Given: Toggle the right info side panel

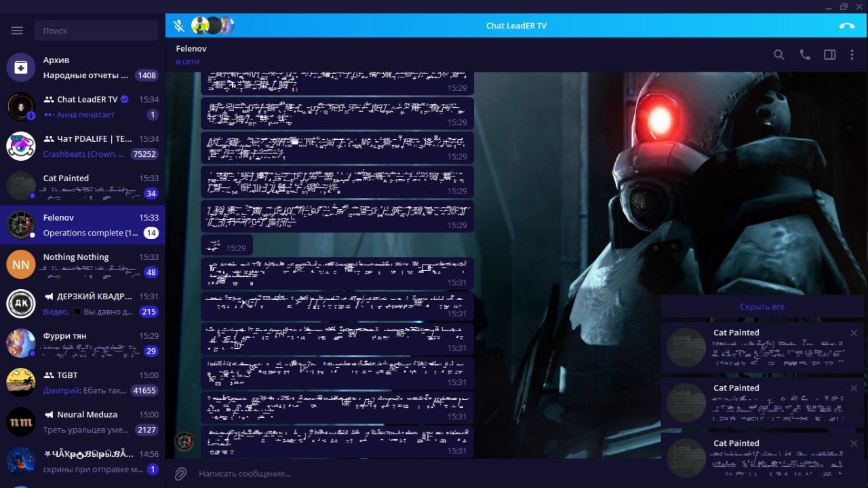Looking at the screenshot, I should 829,55.
